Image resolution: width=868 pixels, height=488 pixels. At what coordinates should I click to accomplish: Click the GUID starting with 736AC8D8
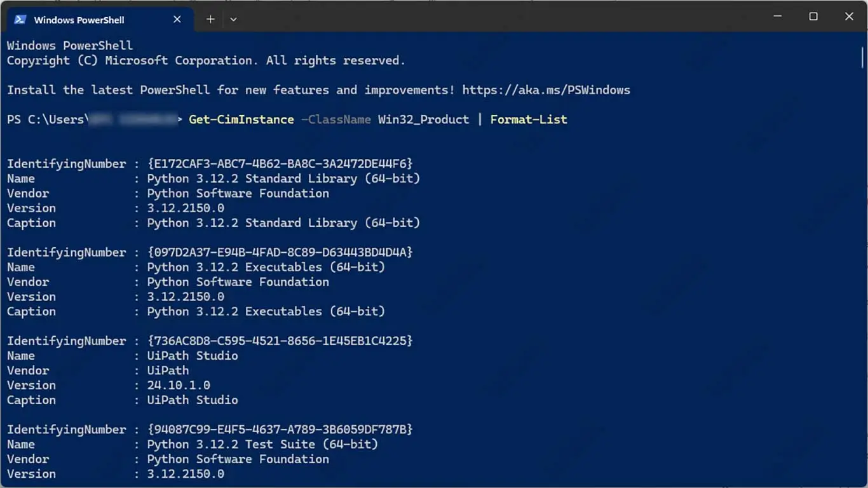click(280, 341)
